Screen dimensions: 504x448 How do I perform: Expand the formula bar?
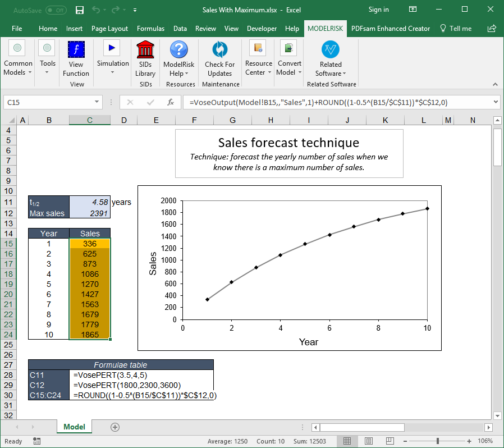click(494, 102)
